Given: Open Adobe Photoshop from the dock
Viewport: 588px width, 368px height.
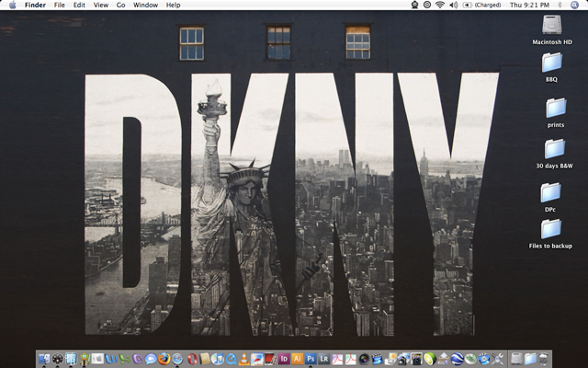Looking at the screenshot, I should [311, 359].
